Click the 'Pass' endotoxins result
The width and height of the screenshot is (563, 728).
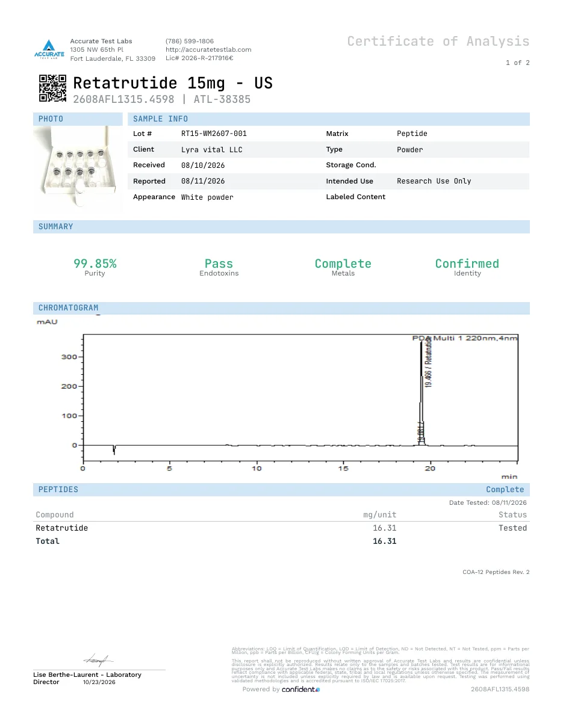coord(219,264)
